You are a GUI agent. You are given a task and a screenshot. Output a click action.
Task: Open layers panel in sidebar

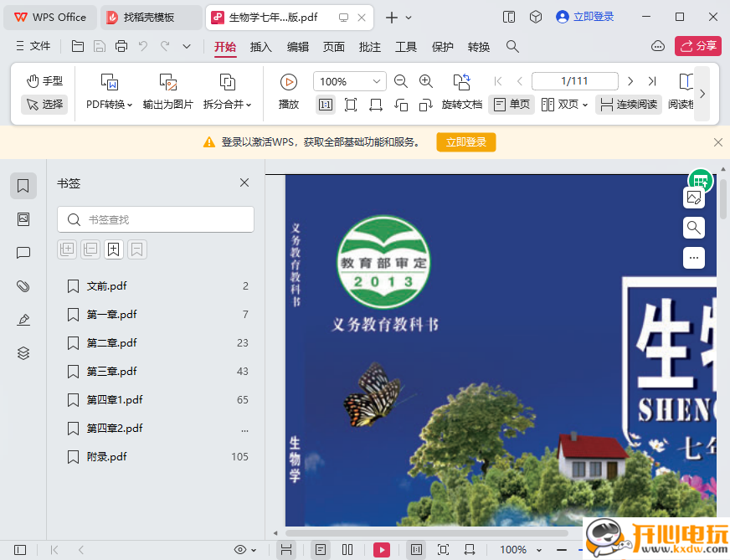[x=23, y=353]
